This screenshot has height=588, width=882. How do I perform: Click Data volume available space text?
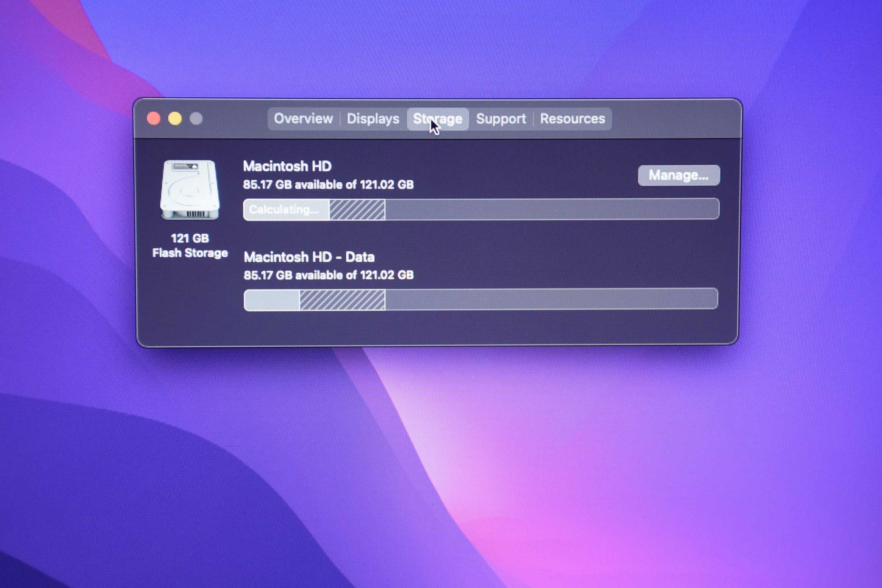coord(328,275)
